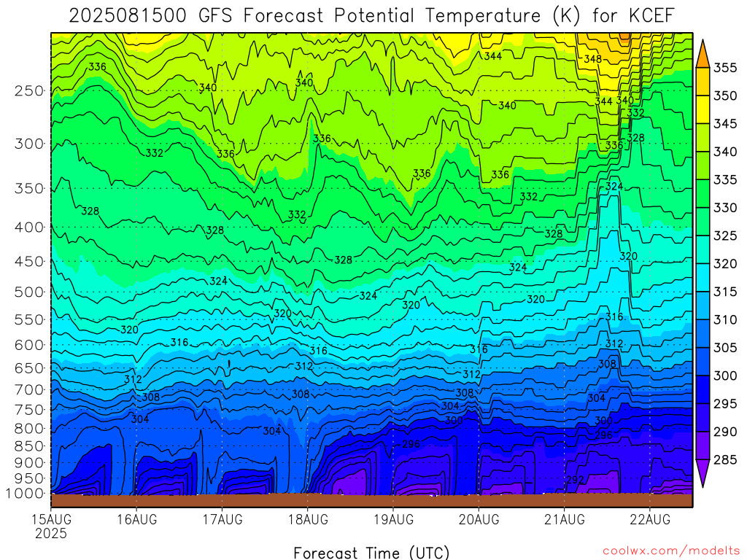Viewport: 747px width, 560px height.
Task: Choose violet colorbar swatch between 285 and 290
Action: pos(703,446)
